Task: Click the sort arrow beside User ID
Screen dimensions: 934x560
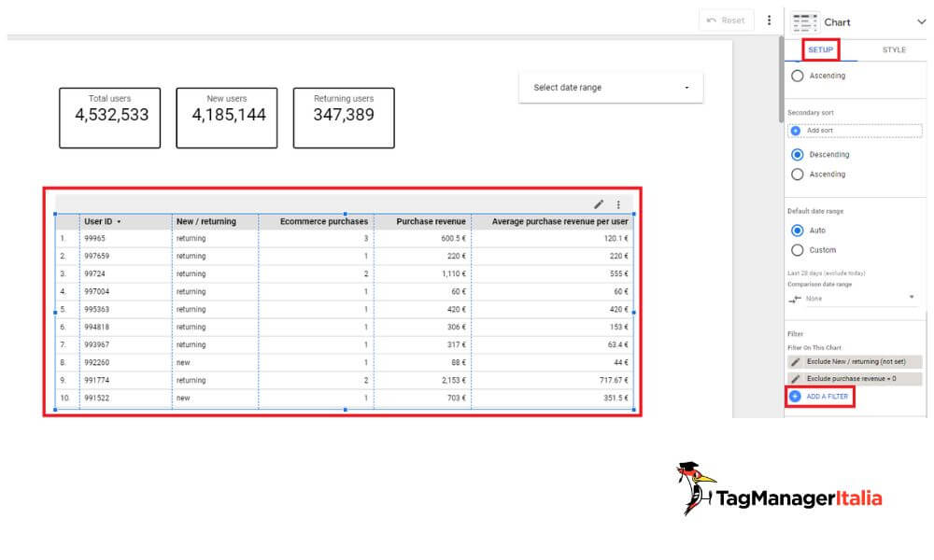Action: tap(120, 222)
